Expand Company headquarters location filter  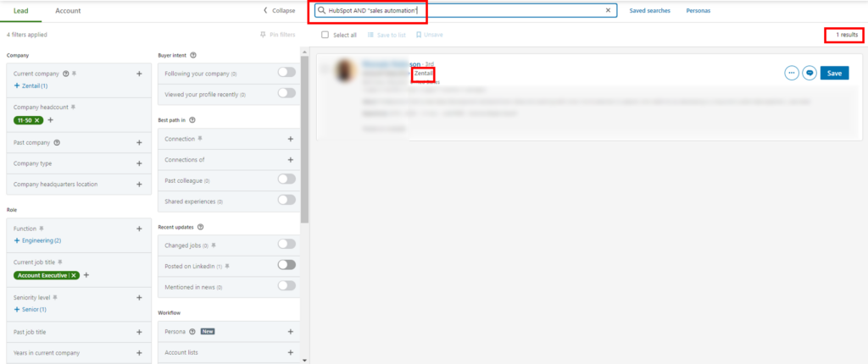(139, 184)
